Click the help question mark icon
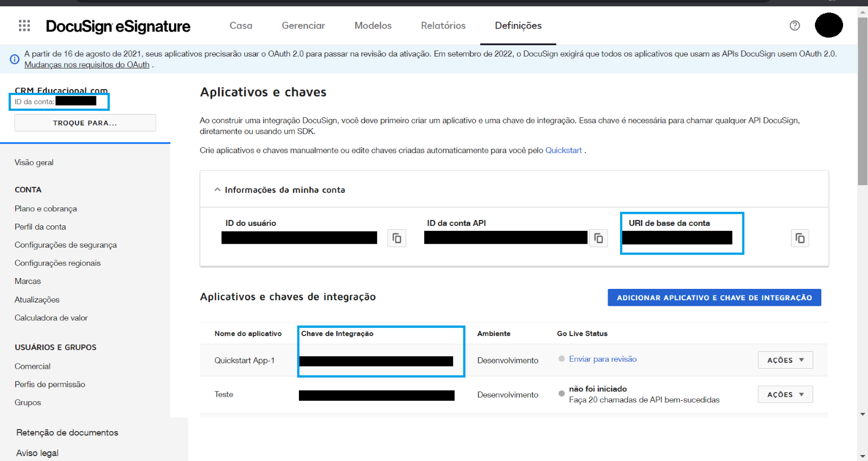This screenshot has width=868, height=461. coord(795,26)
